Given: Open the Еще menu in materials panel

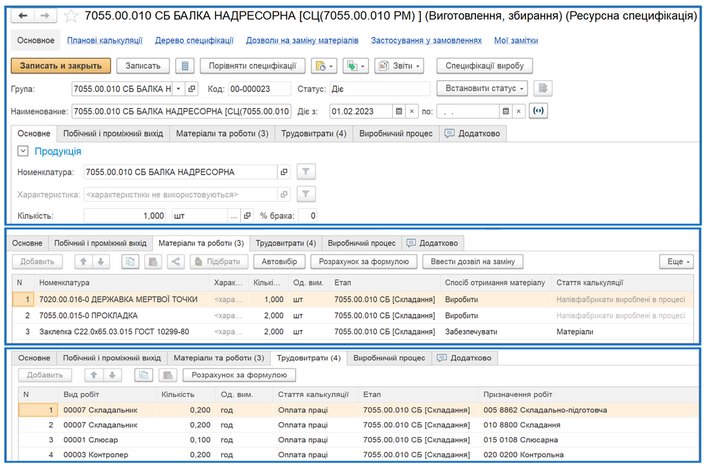Looking at the screenshot, I should pyautogui.click(x=677, y=262).
